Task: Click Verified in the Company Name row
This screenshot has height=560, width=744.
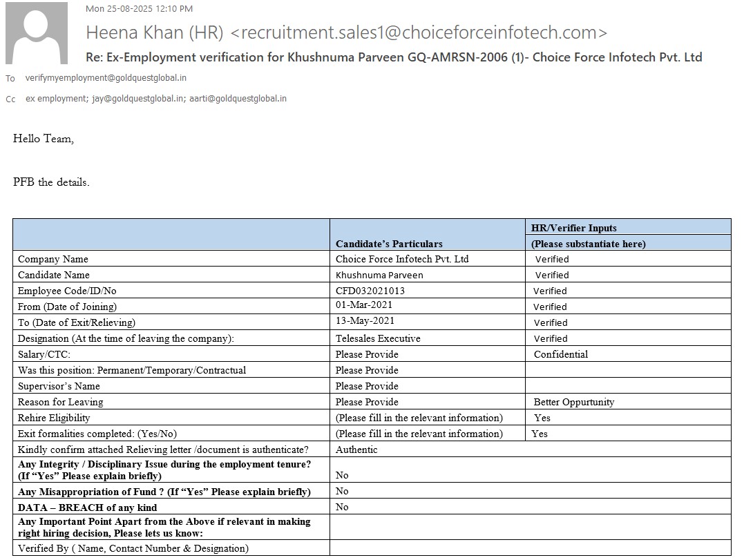Action: click(x=552, y=260)
